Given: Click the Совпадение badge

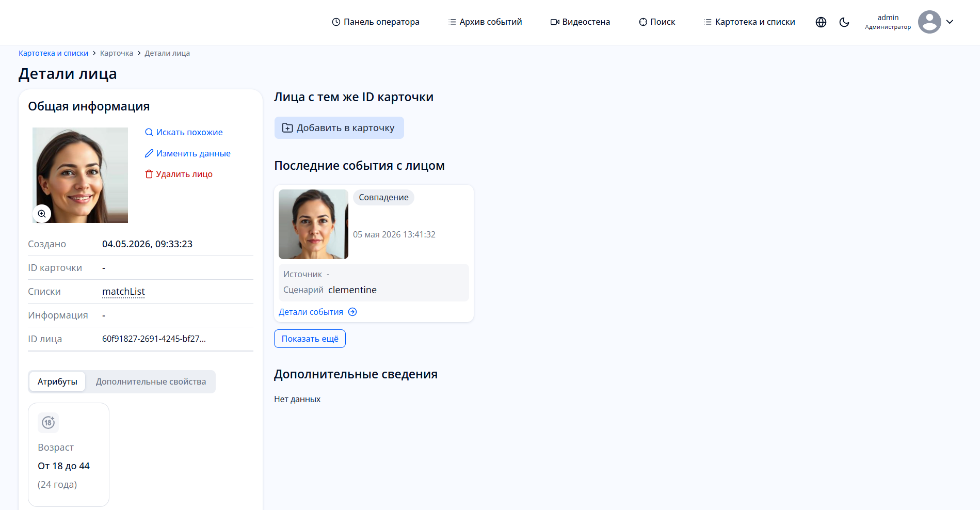Looking at the screenshot, I should [x=383, y=197].
